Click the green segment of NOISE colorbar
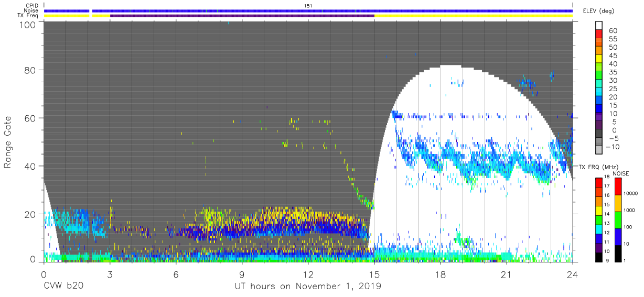This screenshot has height=297, width=644. [x=618, y=220]
